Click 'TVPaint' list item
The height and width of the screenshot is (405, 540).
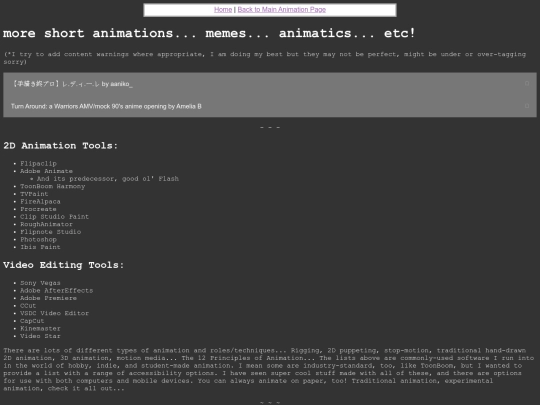pos(34,194)
